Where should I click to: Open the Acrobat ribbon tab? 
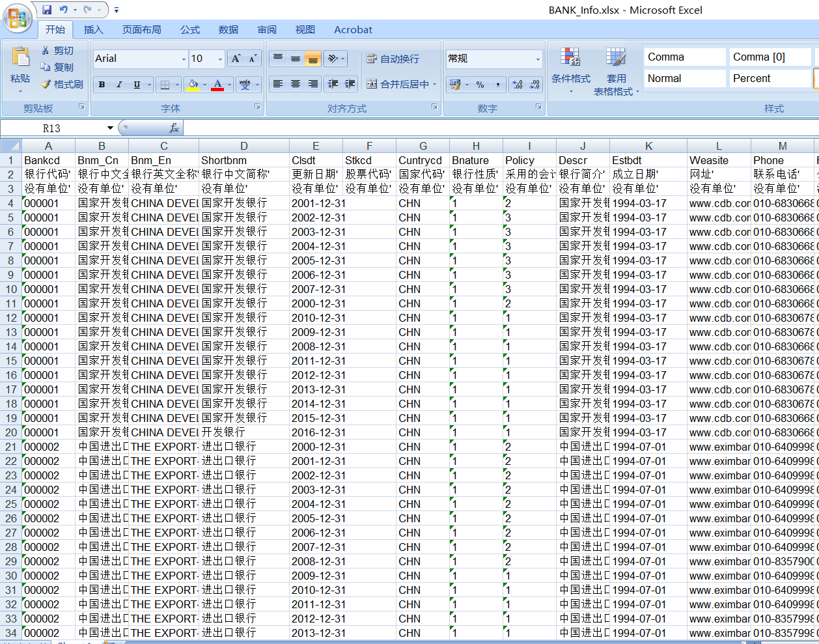[x=353, y=30]
